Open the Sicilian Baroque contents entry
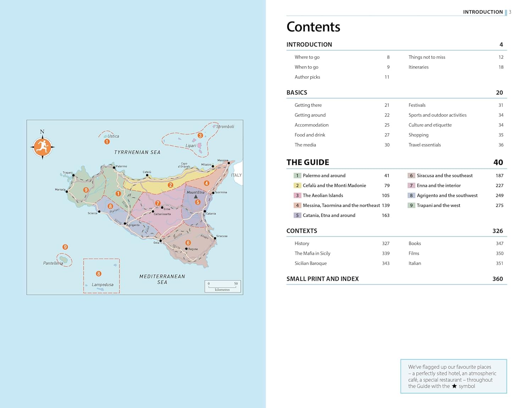Image resolution: width=532 pixels, height=408 pixels. click(310, 263)
